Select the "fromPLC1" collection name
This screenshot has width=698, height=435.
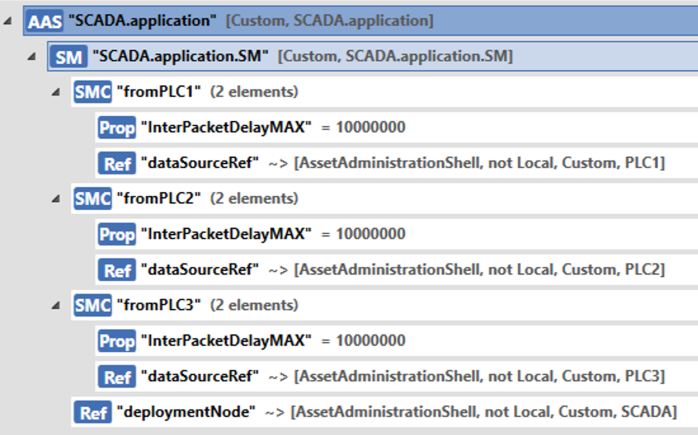tap(158, 92)
